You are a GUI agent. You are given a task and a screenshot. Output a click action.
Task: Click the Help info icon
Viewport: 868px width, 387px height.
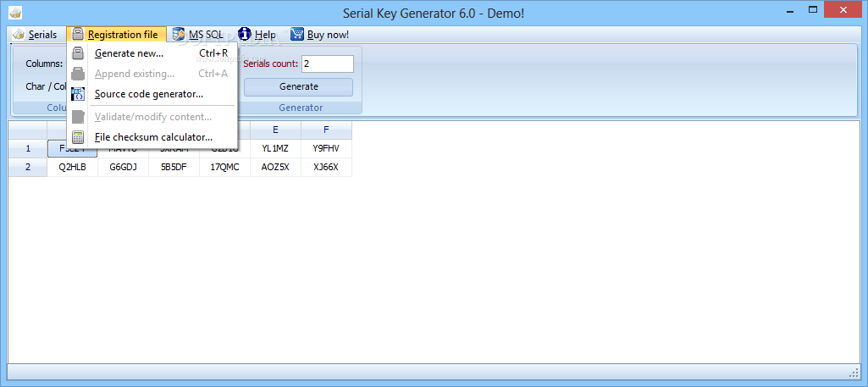click(x=245, y=35)
